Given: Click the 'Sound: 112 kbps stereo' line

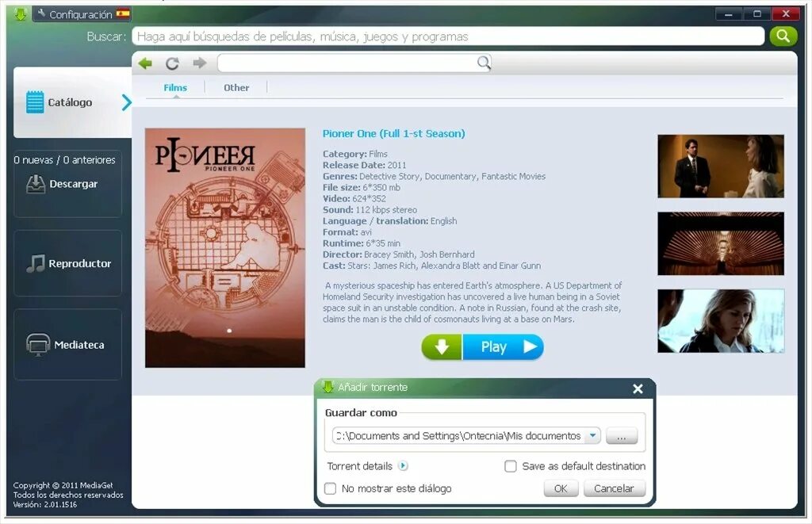Looking at the screenshot, I should pos(370,210).
